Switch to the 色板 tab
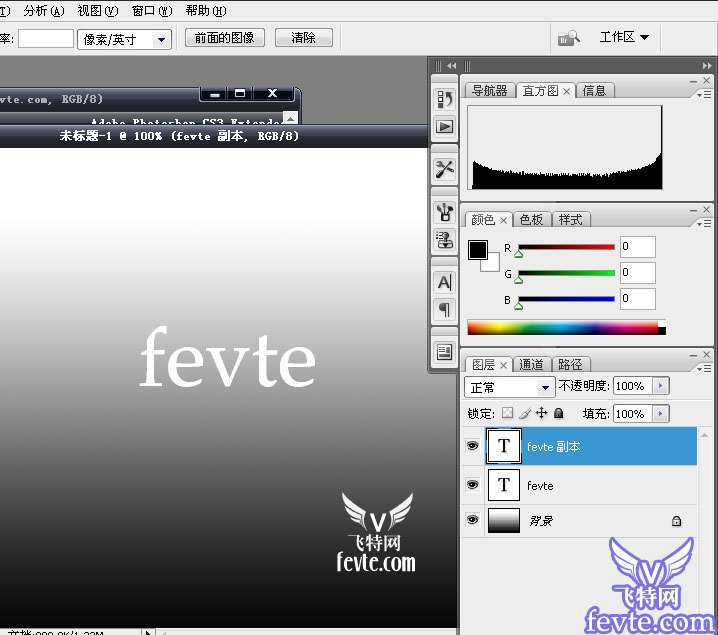This screenshot has height=635, width=718. click(x=531, y=220)
